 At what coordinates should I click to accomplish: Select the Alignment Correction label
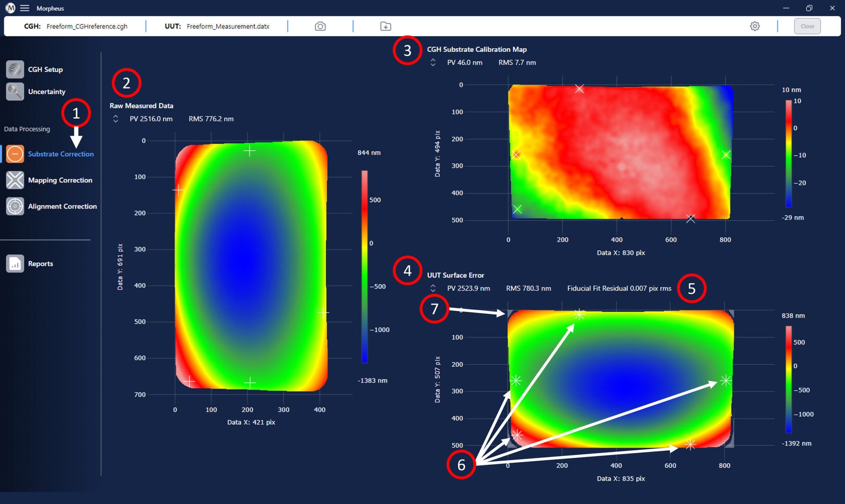[x=62, y=206]
